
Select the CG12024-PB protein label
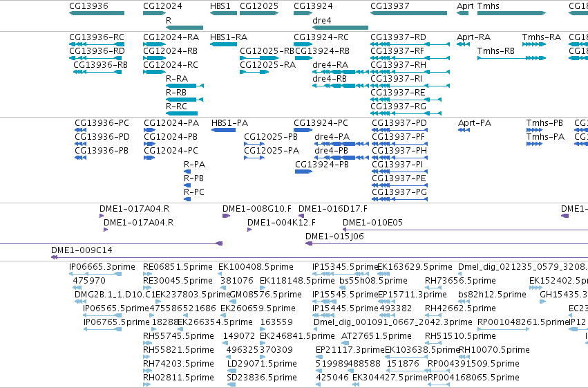coord(171,137)
